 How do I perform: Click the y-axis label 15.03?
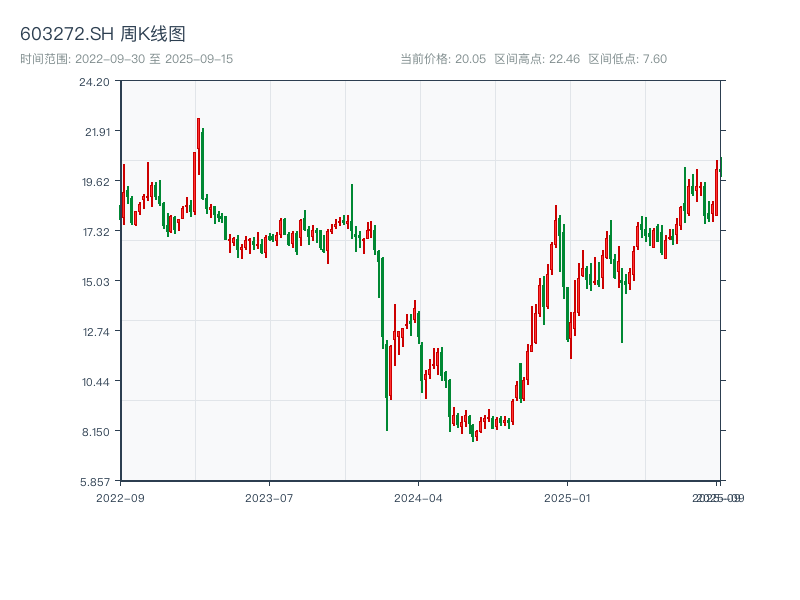click(x=96, y=282)
